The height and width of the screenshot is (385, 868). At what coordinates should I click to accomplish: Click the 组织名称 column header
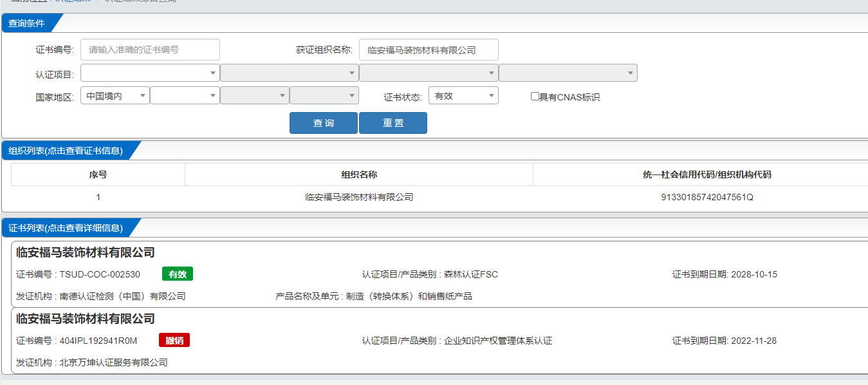point(359,174)
